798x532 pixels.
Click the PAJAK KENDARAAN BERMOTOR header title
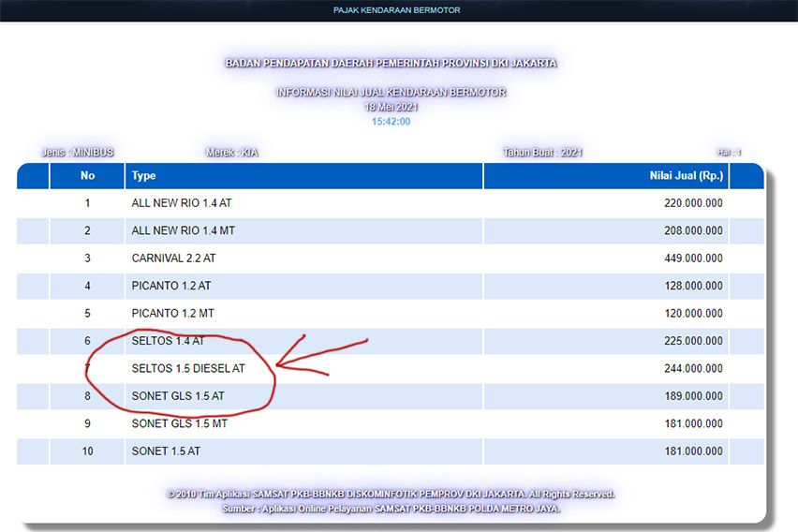pyautogui.click(x=396, y=10)
